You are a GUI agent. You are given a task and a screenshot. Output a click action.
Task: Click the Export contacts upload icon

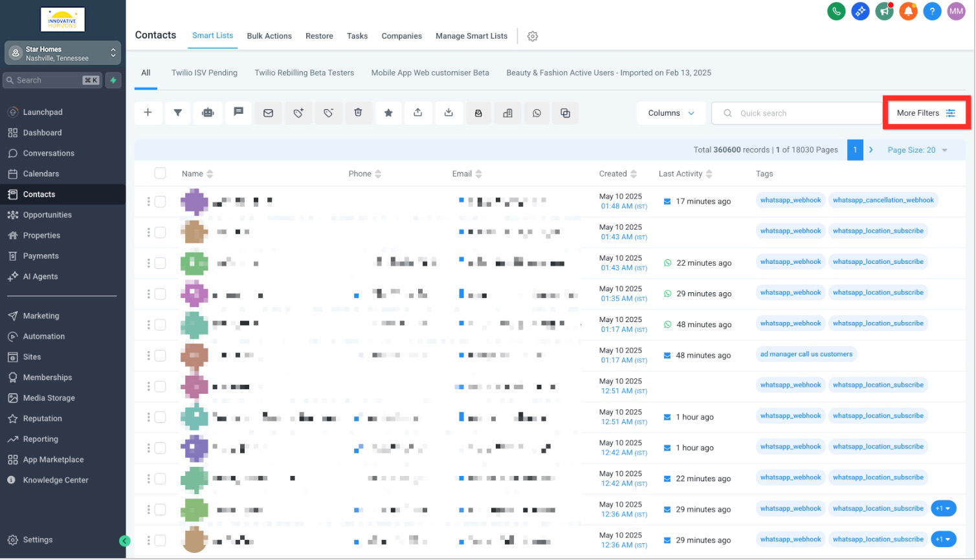click(x=418, y=113)
